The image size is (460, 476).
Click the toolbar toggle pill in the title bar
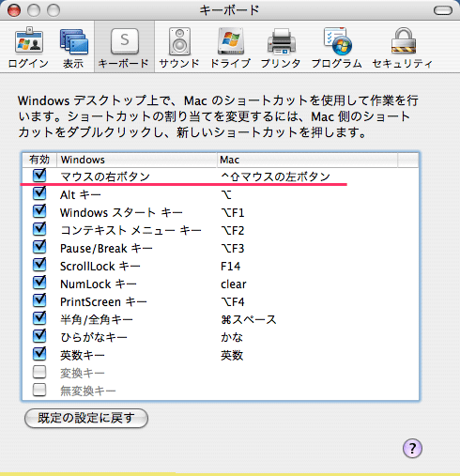click(x=443, y=10)
